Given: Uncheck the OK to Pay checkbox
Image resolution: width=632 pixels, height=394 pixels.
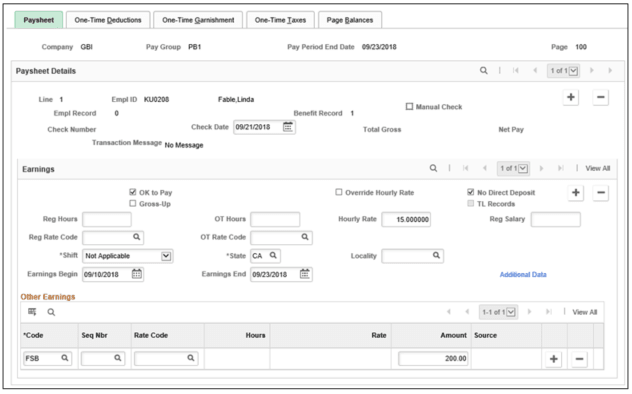Looking at the screenshot, I should [133, 192].
